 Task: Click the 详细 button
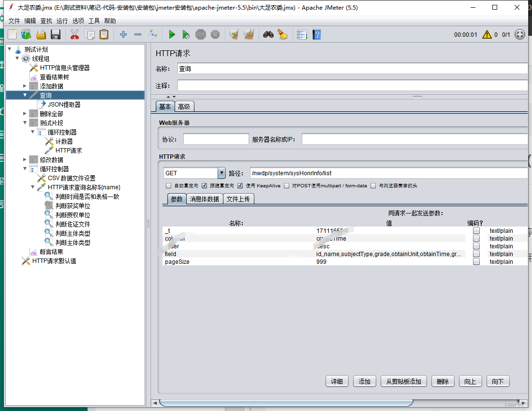coord(337,381)
